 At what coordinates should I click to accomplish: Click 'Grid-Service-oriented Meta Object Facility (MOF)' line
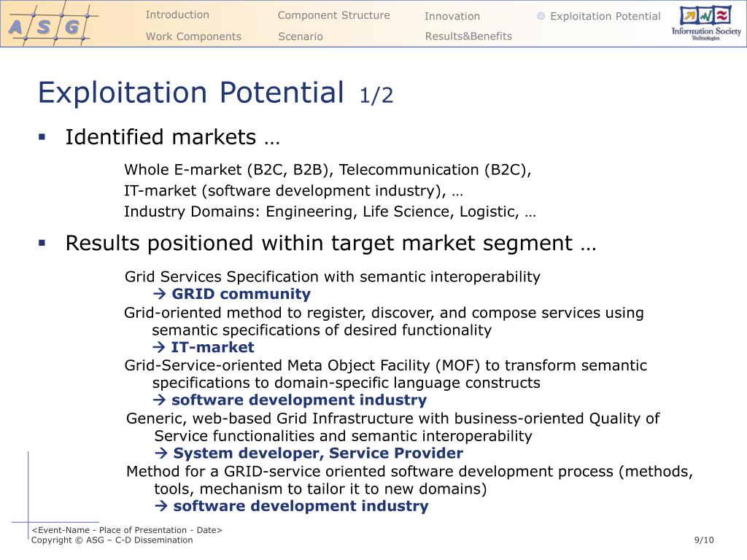pyautogui.click(x=386, y=365)
